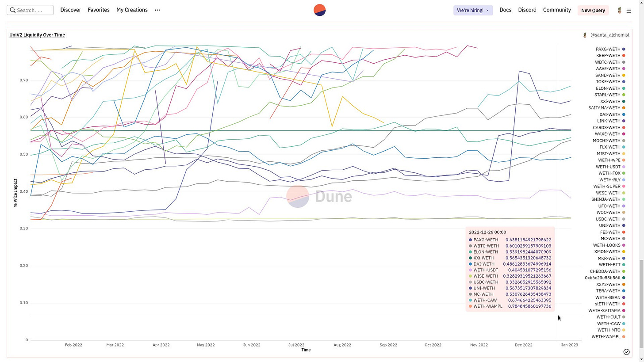Click the SHINJA-WETH legend entry
Screen dimensions: 644x362
coord(609,199)
